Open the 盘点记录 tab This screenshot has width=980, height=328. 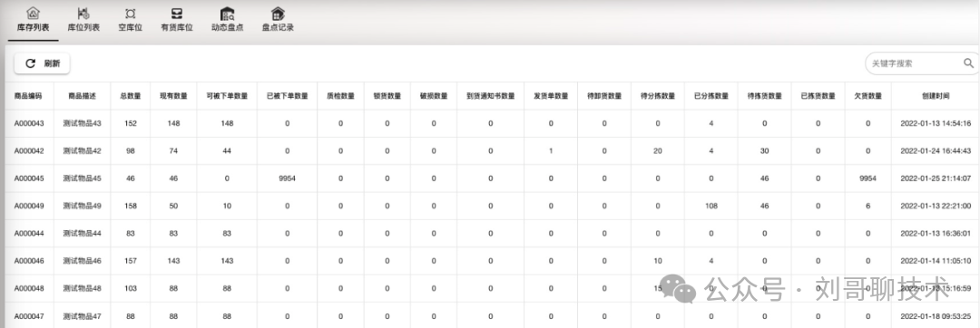tap(278, 20)
